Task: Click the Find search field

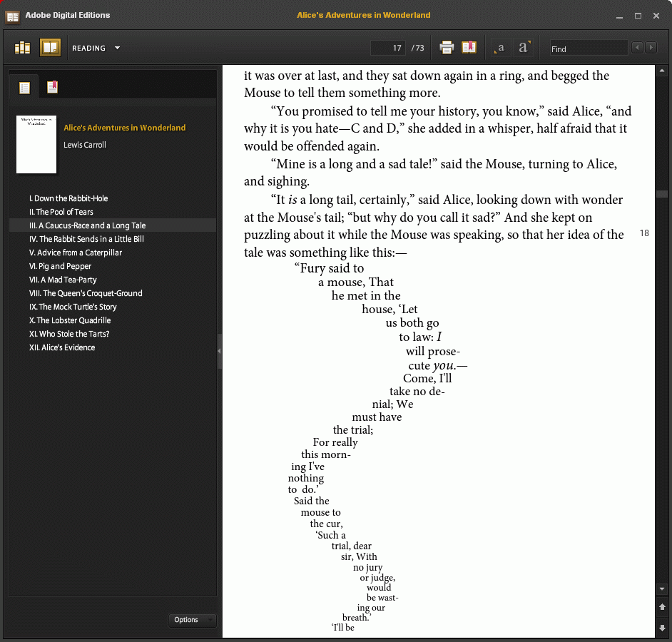Action: pyautogui.click(x=589, y=49)
